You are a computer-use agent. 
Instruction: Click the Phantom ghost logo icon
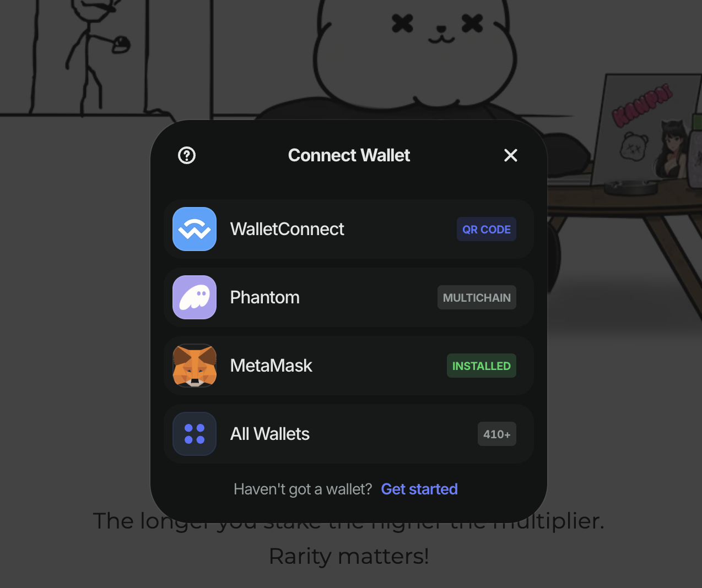point(195,297)
